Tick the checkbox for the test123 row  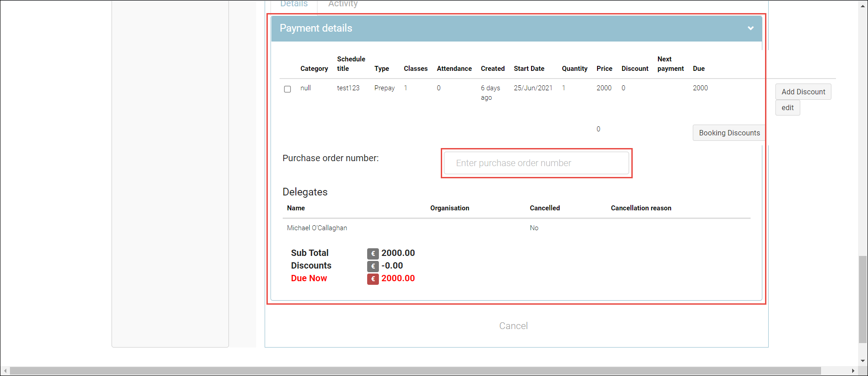click(x=287, y=89)
